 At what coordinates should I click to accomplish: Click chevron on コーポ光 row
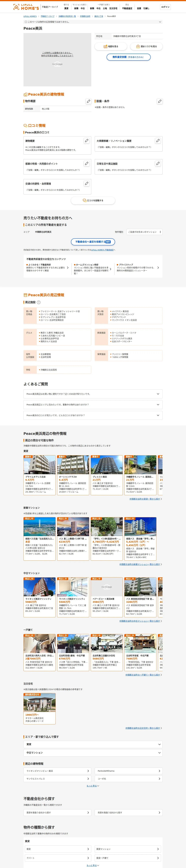[x=159, y=779]
